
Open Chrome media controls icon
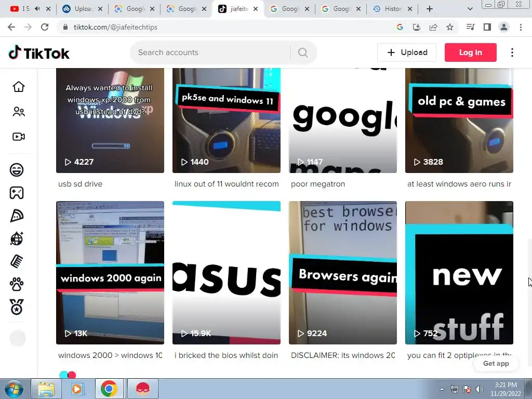(470, 27)
